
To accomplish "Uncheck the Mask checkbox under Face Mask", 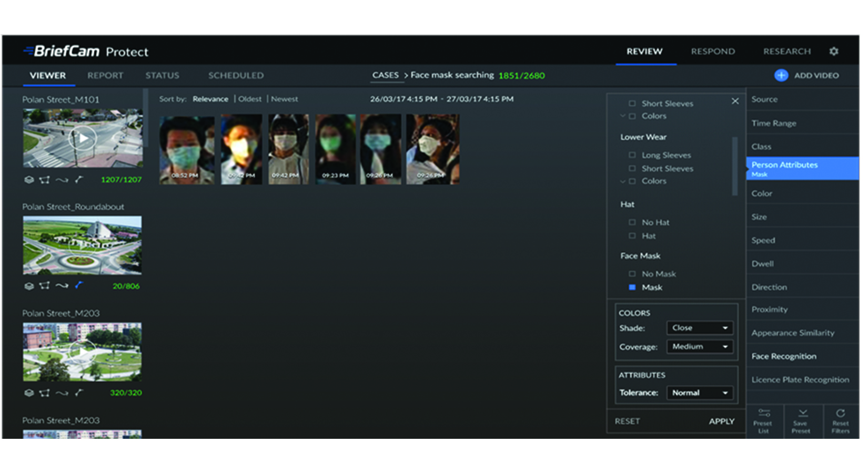I will tap(632, 287).
